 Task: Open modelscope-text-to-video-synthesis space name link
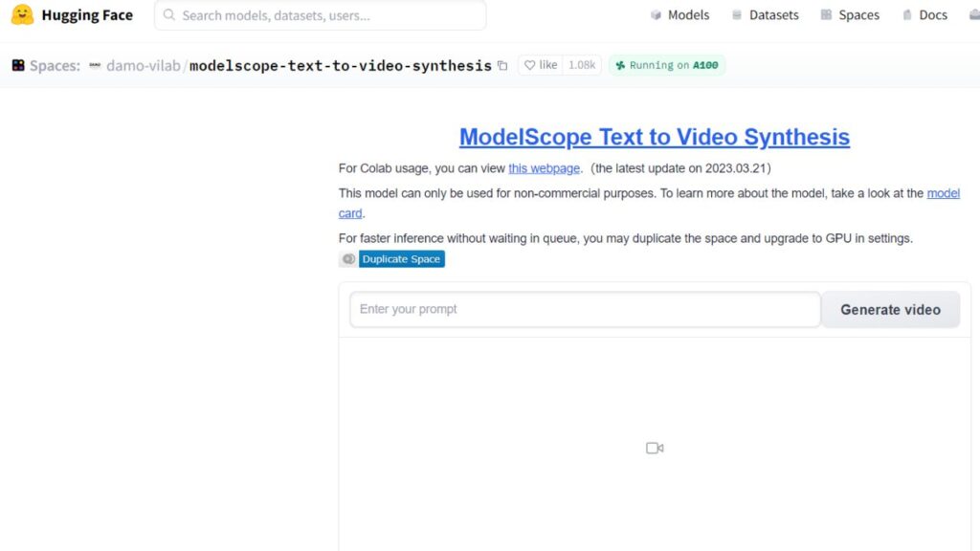[341, 66]
